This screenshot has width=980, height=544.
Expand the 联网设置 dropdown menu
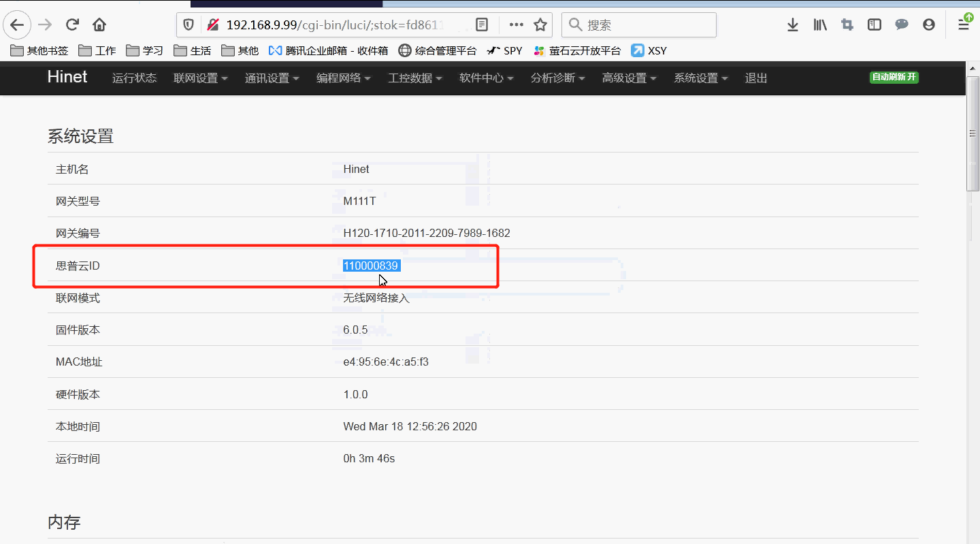[200, 78]
